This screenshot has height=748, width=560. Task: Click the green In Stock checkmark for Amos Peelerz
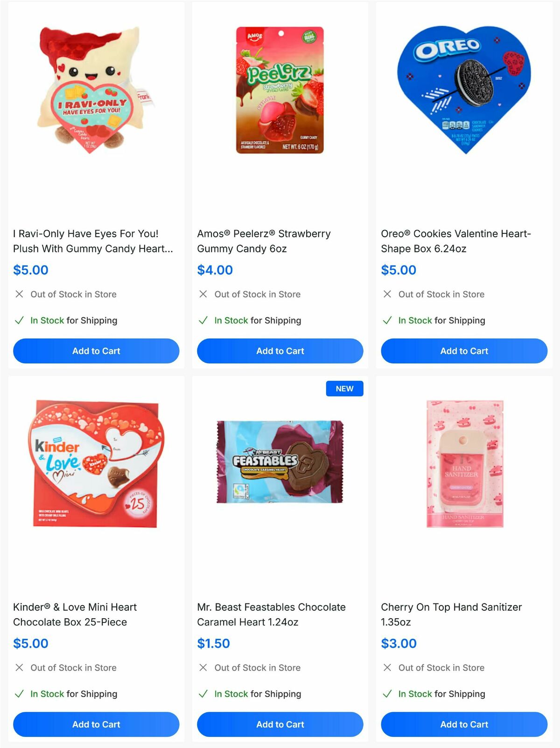click(x=203, y=321)
